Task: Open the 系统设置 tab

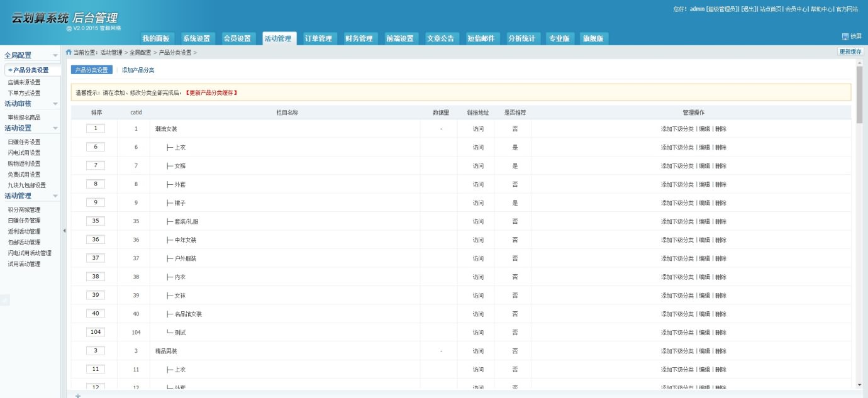Action: (196, 38)
